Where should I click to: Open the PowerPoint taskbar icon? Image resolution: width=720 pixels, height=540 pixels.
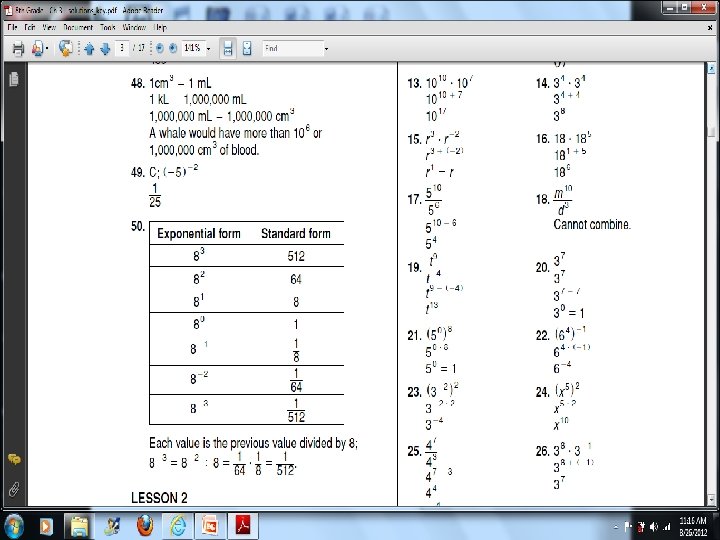(x=210, y=526)
